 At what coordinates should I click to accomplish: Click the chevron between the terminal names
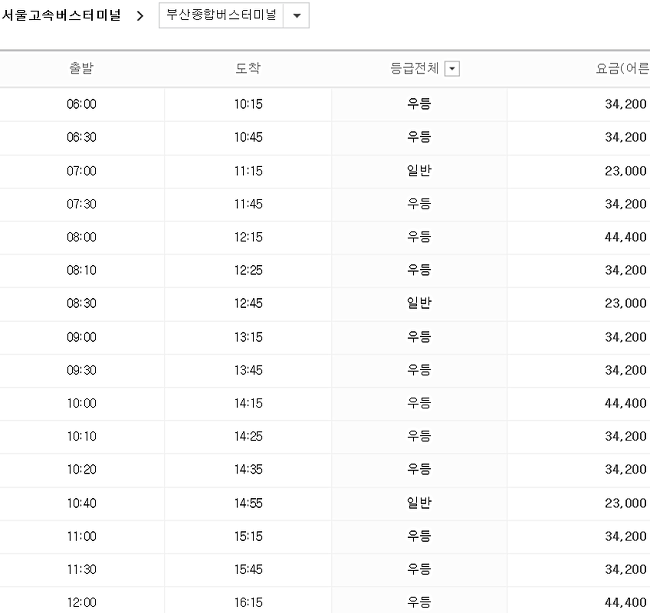click(140, 16)
